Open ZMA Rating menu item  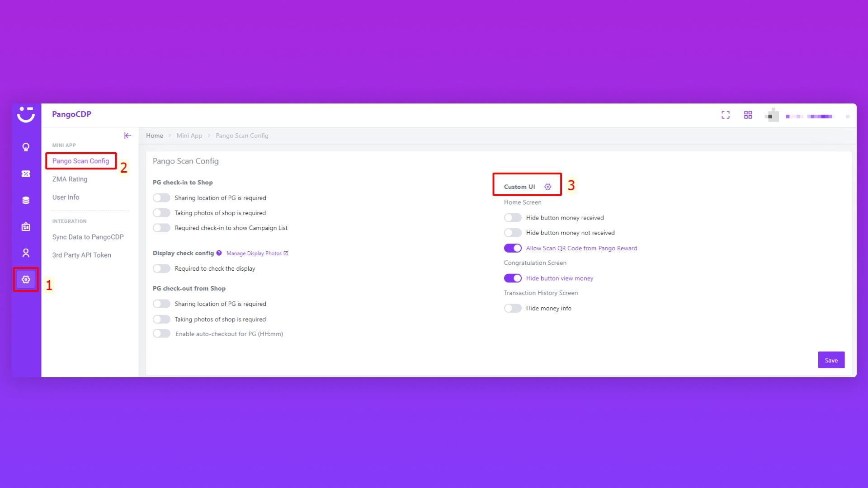coord(70,179)
